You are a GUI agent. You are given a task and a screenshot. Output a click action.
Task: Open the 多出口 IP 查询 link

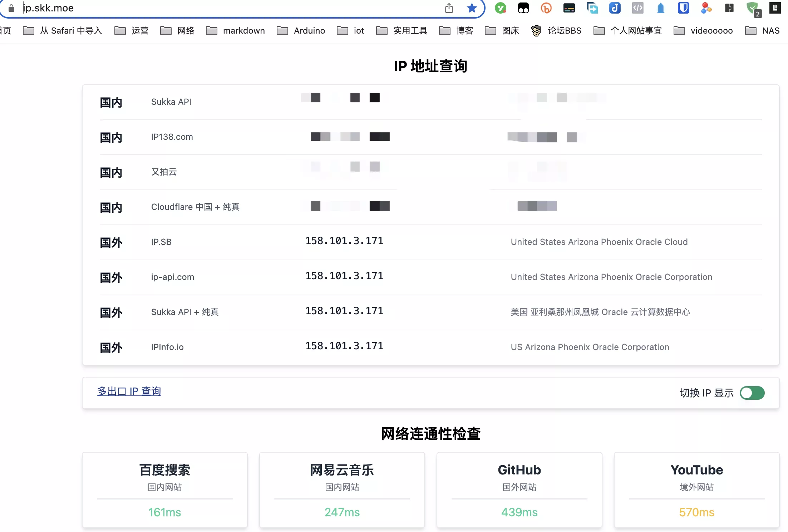[x=129, y=391]
